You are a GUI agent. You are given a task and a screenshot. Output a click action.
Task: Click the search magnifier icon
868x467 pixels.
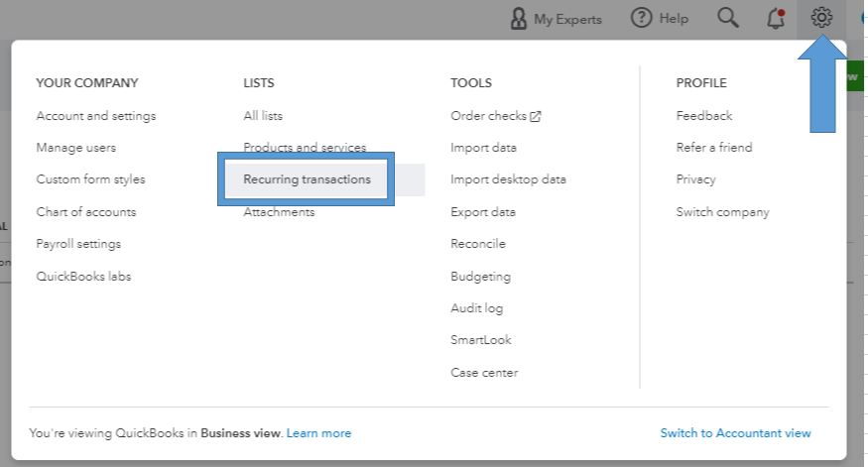point(728,18)
